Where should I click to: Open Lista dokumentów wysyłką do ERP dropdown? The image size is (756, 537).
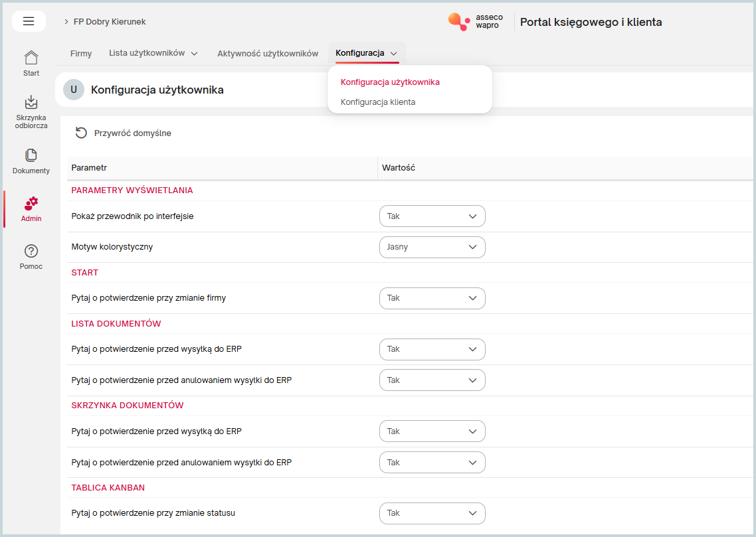click(432, 349)
